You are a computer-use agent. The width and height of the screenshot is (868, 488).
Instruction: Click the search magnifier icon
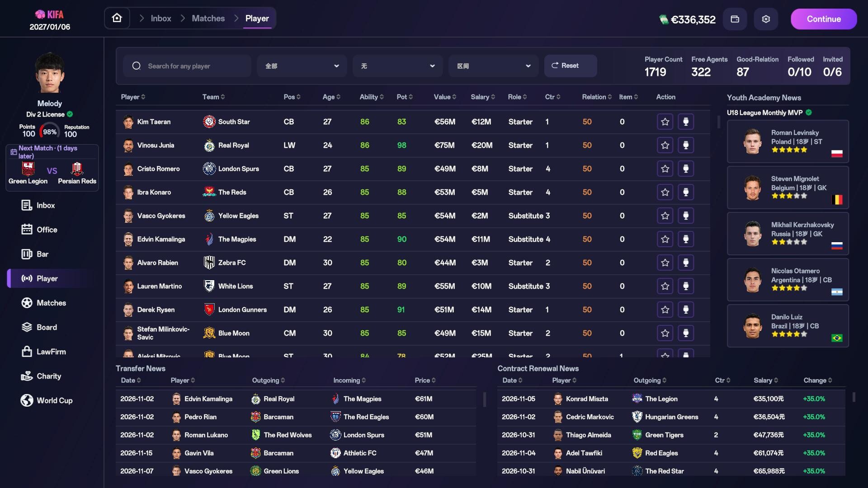coord(136,66)
